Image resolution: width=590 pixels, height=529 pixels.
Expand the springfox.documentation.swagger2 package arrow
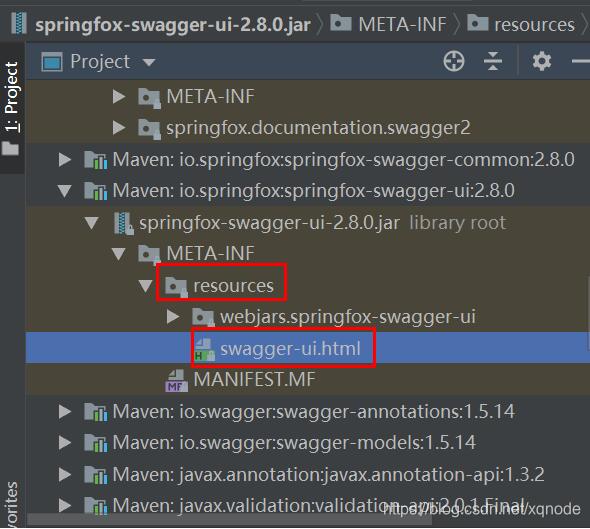coord(119,128)
